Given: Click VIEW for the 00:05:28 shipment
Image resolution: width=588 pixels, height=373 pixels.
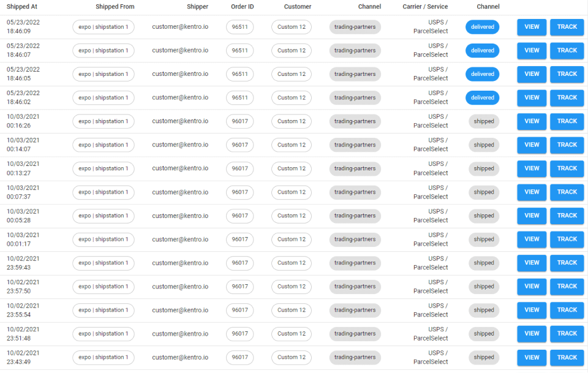Looking at the screenshot, I should [x=532, y=216].
